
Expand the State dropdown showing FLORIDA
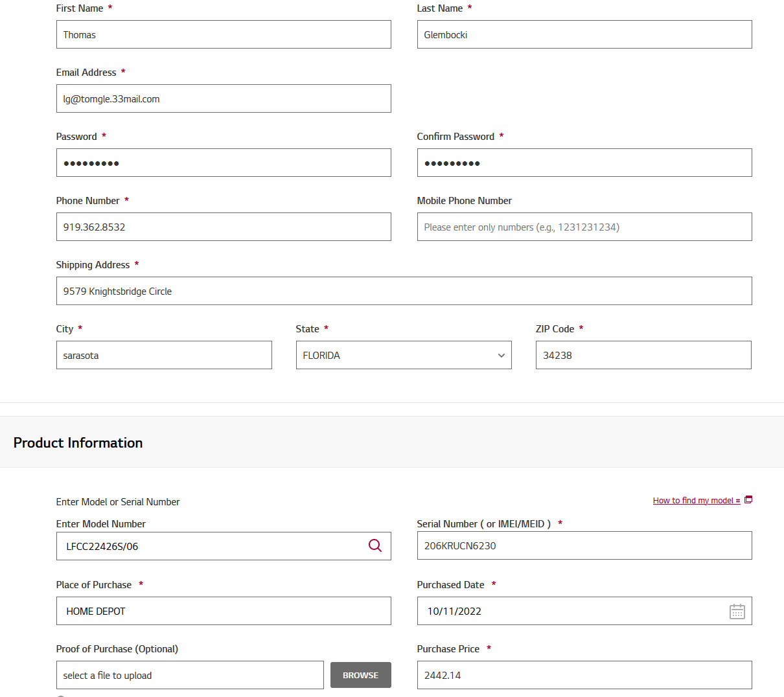coord(404,355)
